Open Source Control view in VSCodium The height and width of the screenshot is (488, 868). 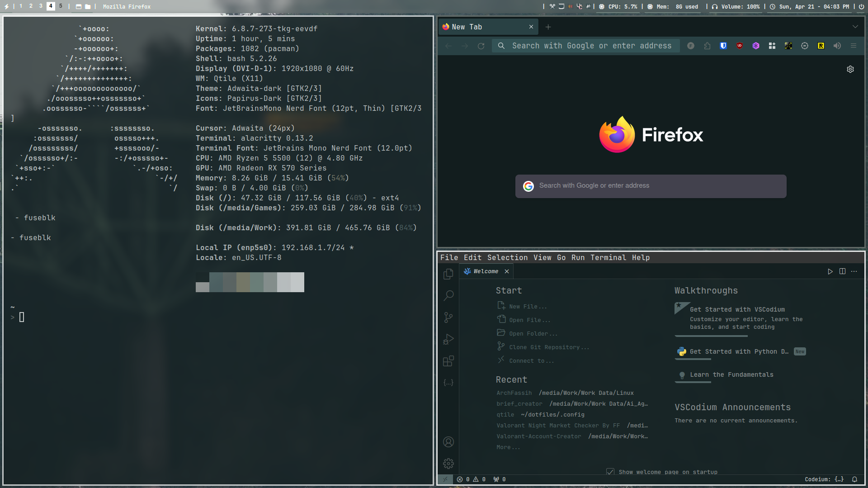point(448,317)
